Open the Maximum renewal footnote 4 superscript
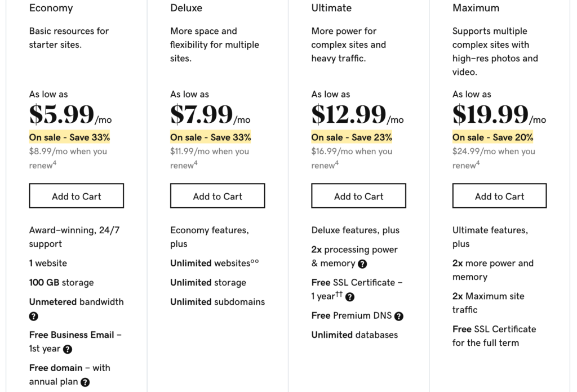Screen dimensions: 577x392 [478, 163]
